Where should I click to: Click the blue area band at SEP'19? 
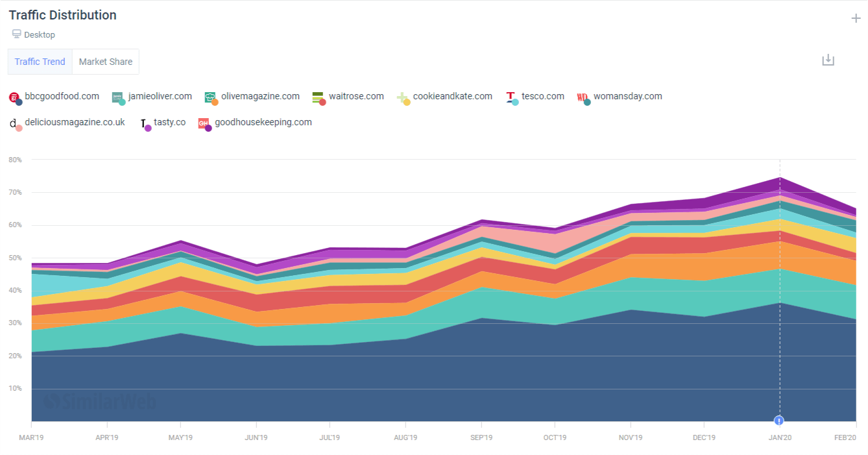[480, 370]
